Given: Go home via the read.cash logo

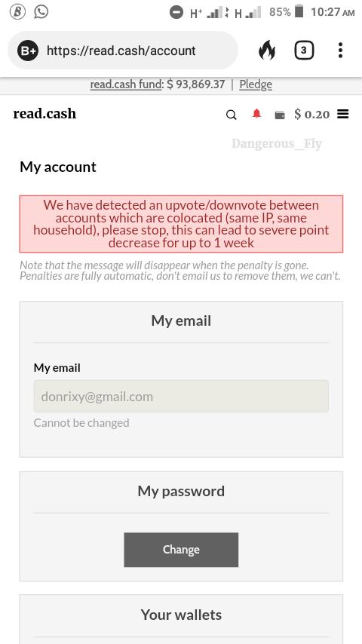Looking at the screenshot, I should click(44, 114).
